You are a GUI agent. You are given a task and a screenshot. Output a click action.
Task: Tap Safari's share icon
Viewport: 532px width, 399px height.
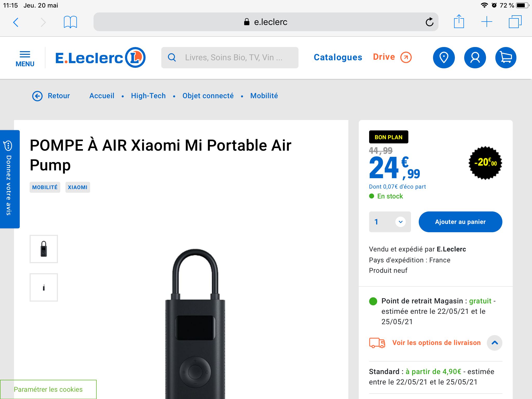coord(459,22)
